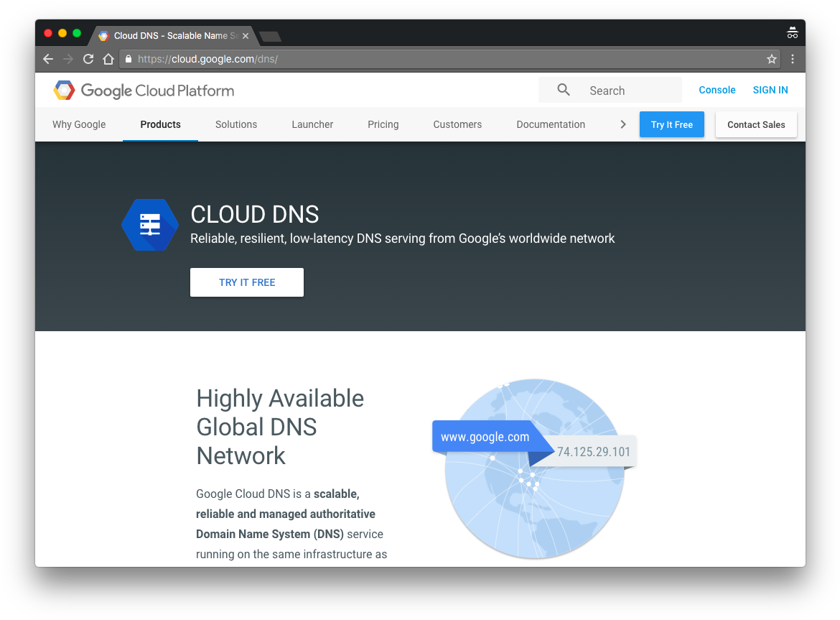This screenshot has height=620, width=840.
Task: Select the Documentation nav item
Action: click(x=551, y=124)
